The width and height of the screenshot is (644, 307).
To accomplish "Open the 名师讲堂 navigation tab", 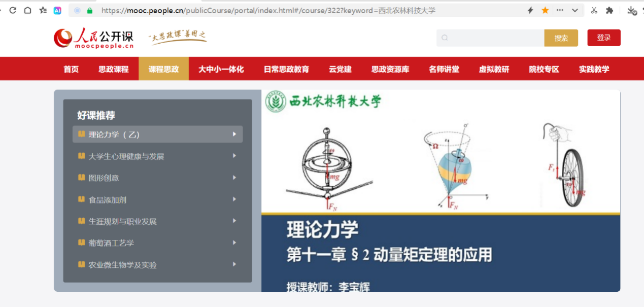I will tap(444, 69).
